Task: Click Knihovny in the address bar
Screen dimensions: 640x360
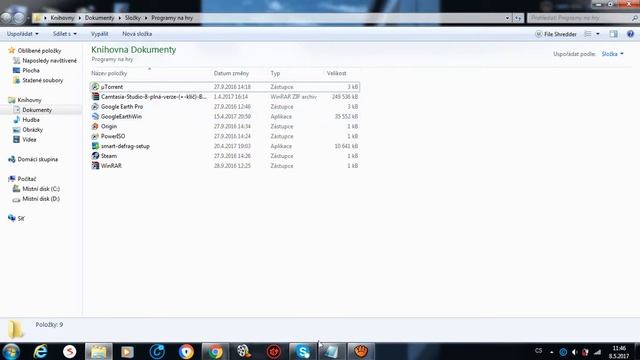Action: coord(62,18)
